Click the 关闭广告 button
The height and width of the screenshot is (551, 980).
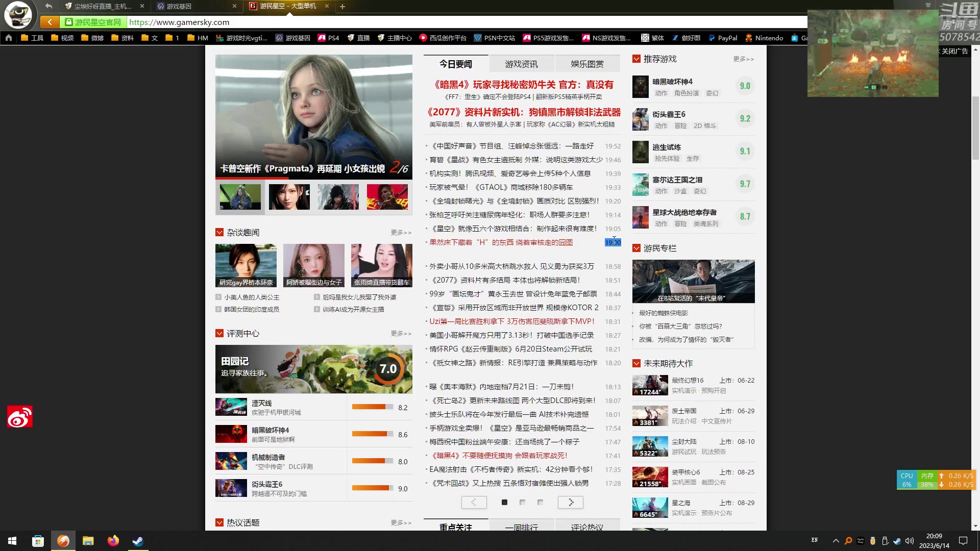[x=953, y=51]
